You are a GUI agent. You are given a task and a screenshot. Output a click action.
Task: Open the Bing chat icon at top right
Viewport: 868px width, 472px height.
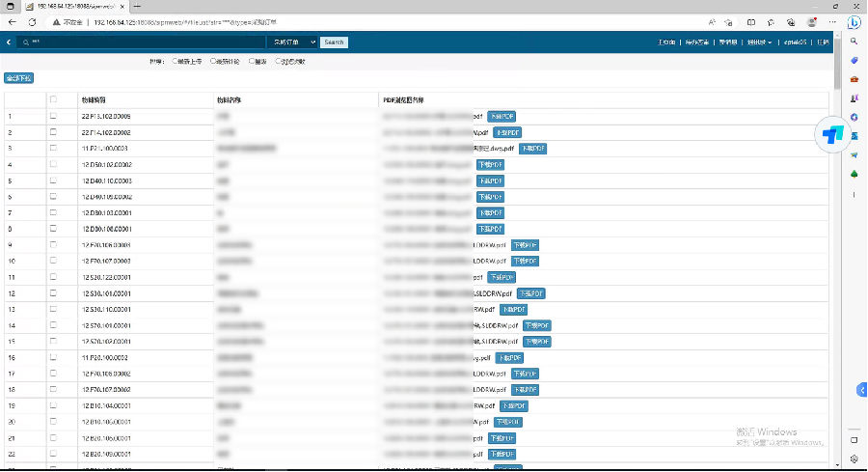854,22
